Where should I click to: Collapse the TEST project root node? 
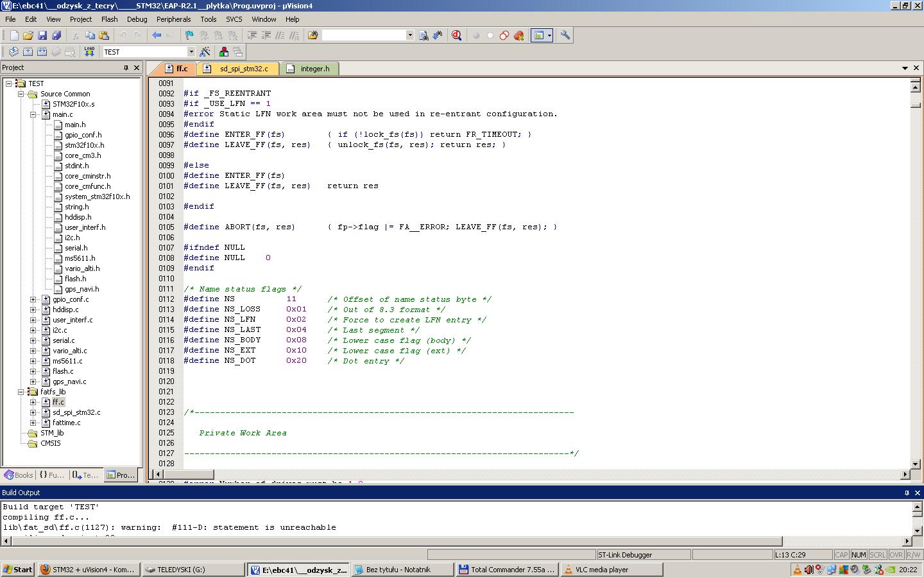click(x=8, y=83)
